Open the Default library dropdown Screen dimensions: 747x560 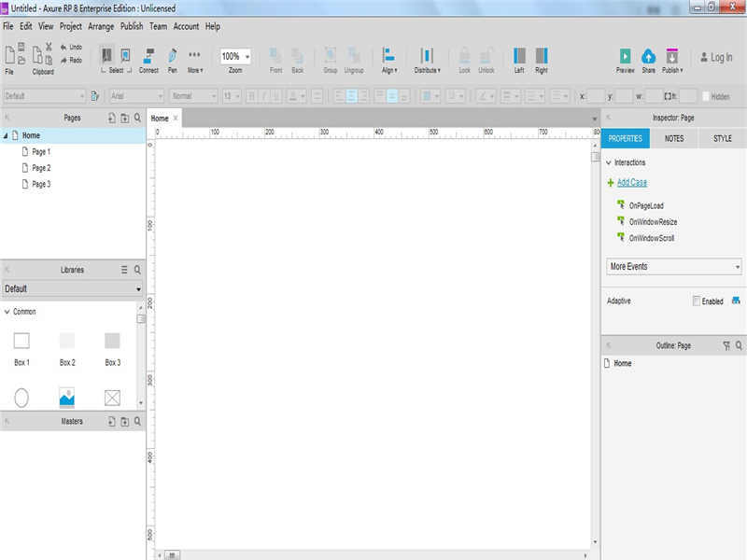[73, 289]
